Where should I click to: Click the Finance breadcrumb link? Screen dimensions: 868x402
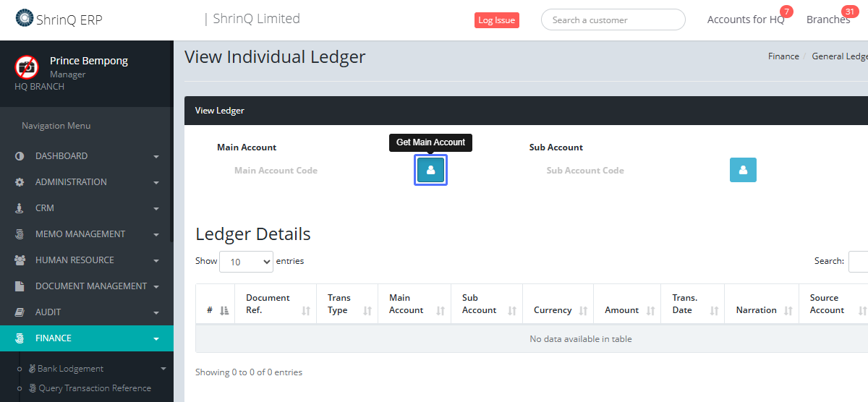783,56
